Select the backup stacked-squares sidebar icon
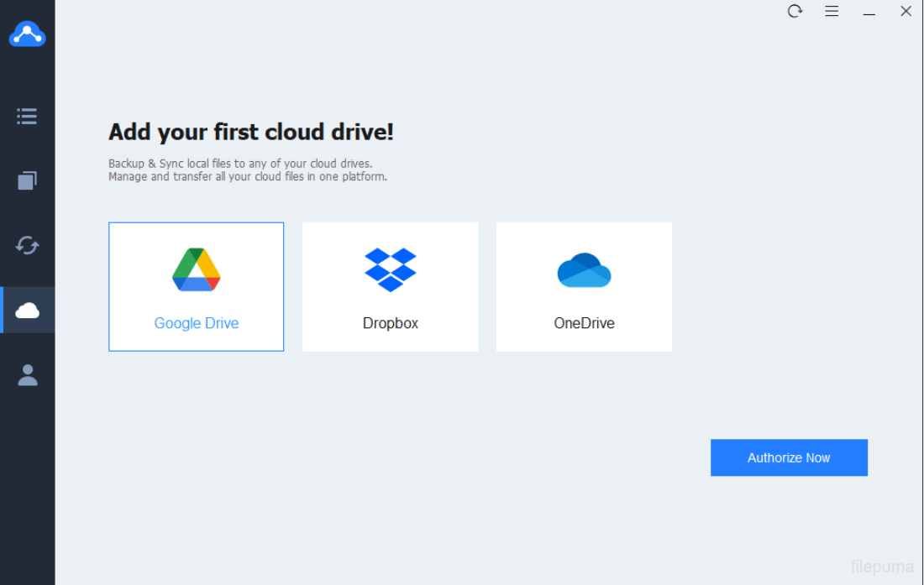924x585 pixels. tap(27, 180)
